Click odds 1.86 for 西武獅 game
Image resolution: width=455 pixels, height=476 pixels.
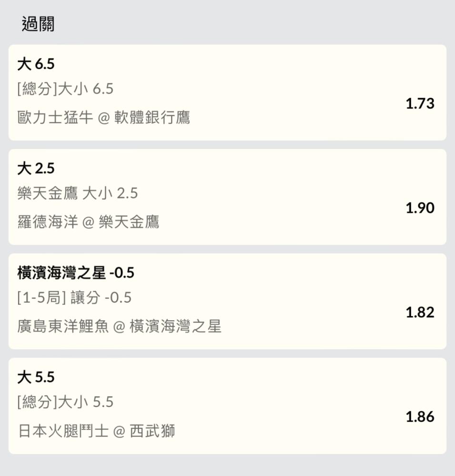click(420, 417)
